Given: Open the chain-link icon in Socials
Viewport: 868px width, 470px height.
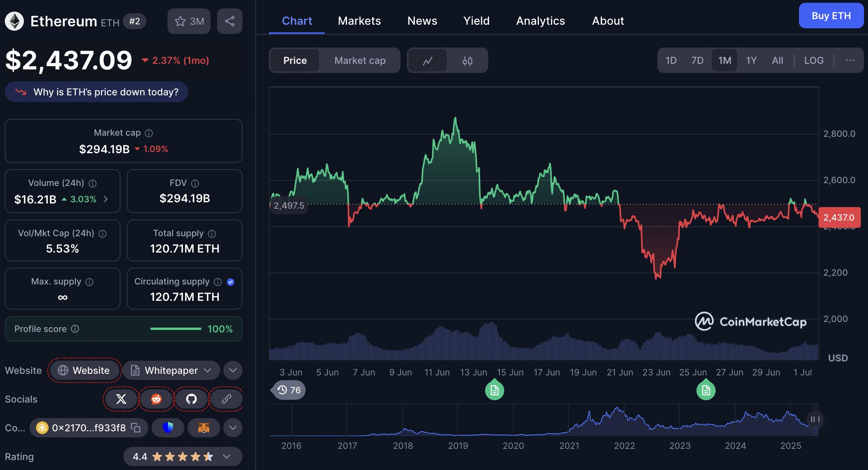Looking at the screenshot, I should click(x=227, y=399).
